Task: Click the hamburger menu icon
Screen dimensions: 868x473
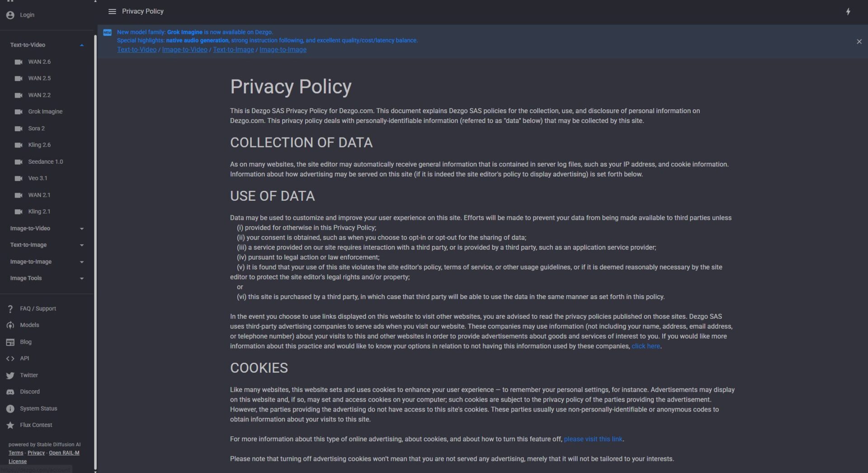Action: (112, 11)
